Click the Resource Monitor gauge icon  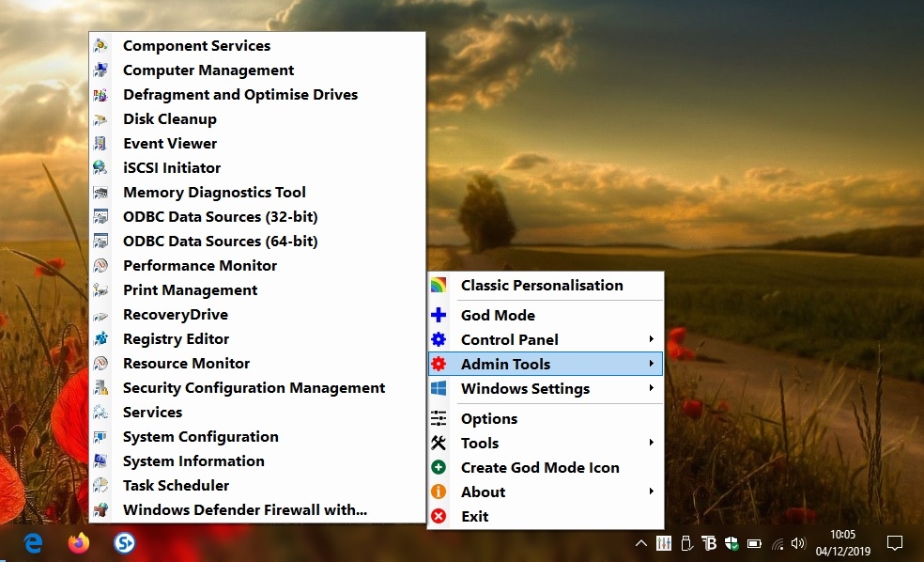100,364
